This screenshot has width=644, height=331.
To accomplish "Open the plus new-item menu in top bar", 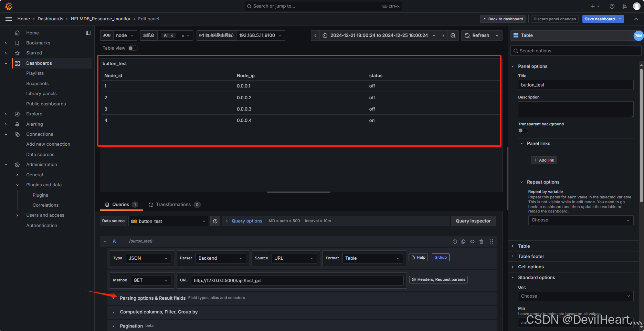I will click(x=595, y=6).
